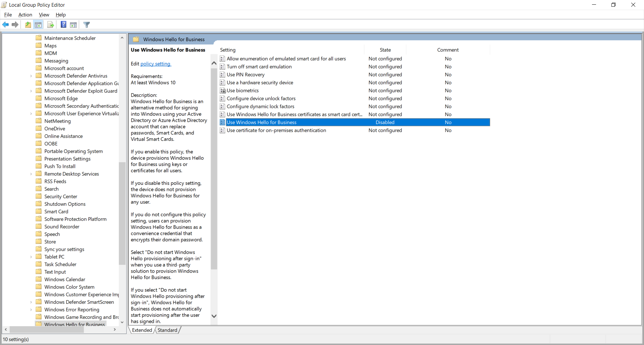Image resolution: width=644 pixels, height=345 pixels.
Task: Click tree horizontal scroll right arrow
Action: pos(115,330)
